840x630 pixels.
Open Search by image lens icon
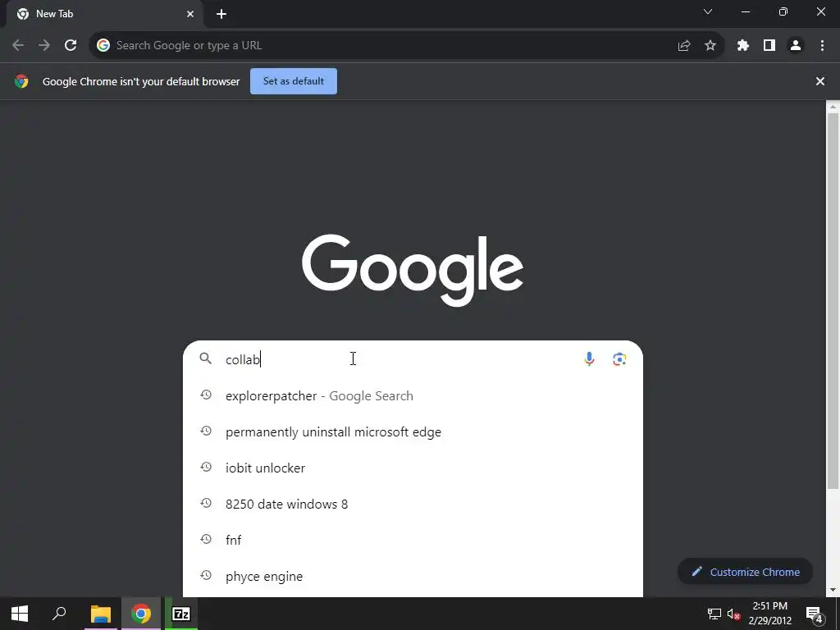pos(619,359)
